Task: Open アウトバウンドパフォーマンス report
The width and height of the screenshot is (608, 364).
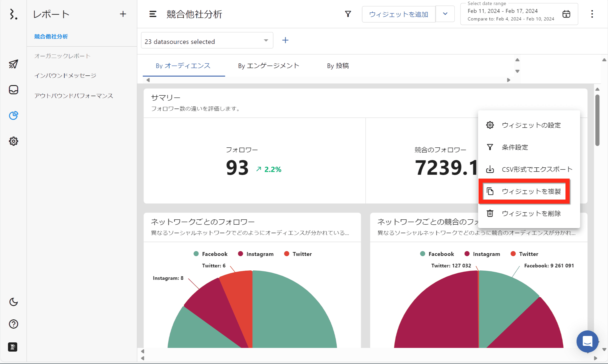Action: click(74, 96)
